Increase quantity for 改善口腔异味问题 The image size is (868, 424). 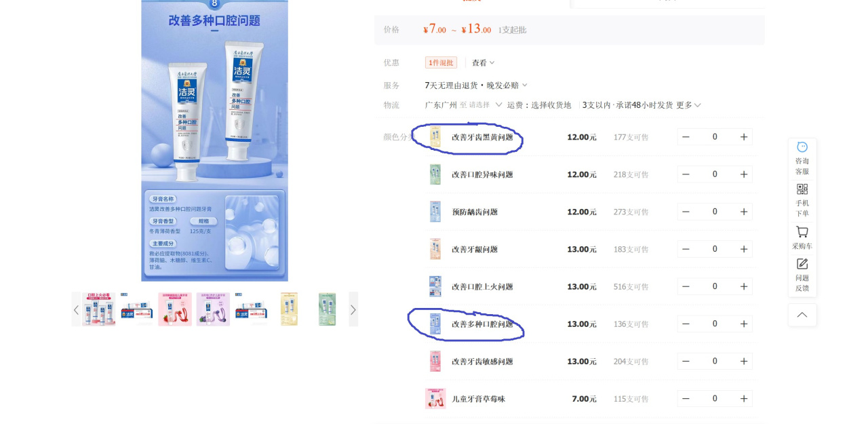click(744, 174)
